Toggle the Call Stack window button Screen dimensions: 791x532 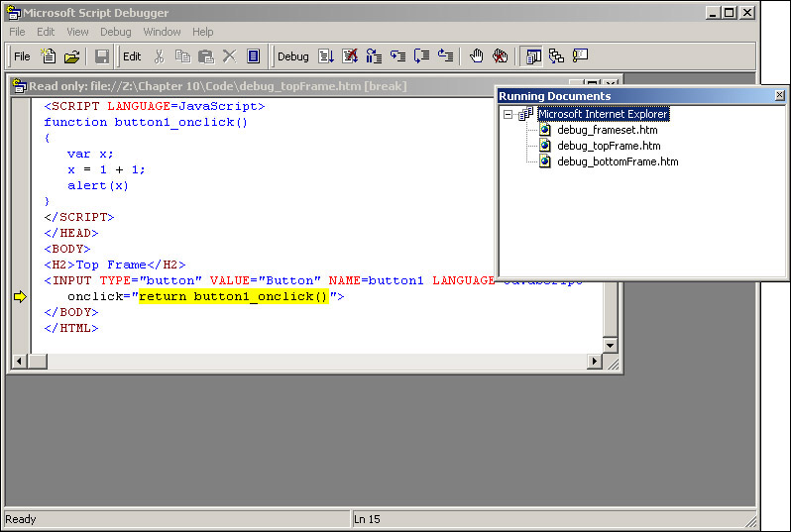coord(556,56)
